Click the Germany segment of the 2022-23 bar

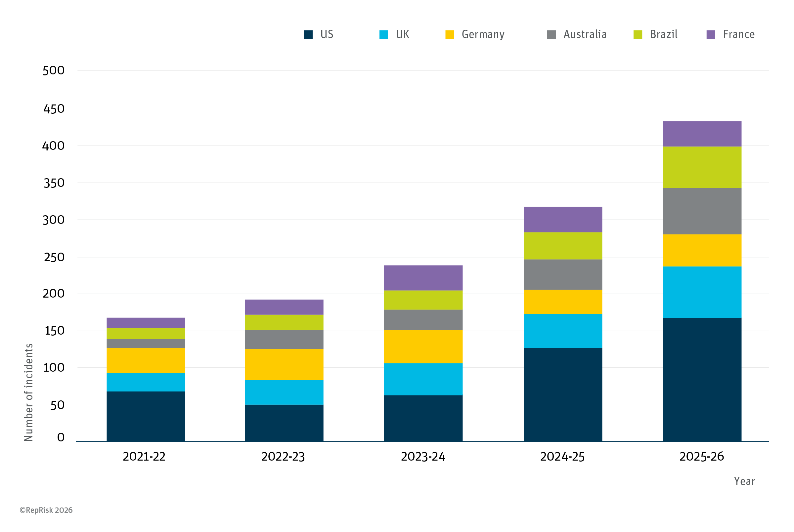tap(284, 365)
